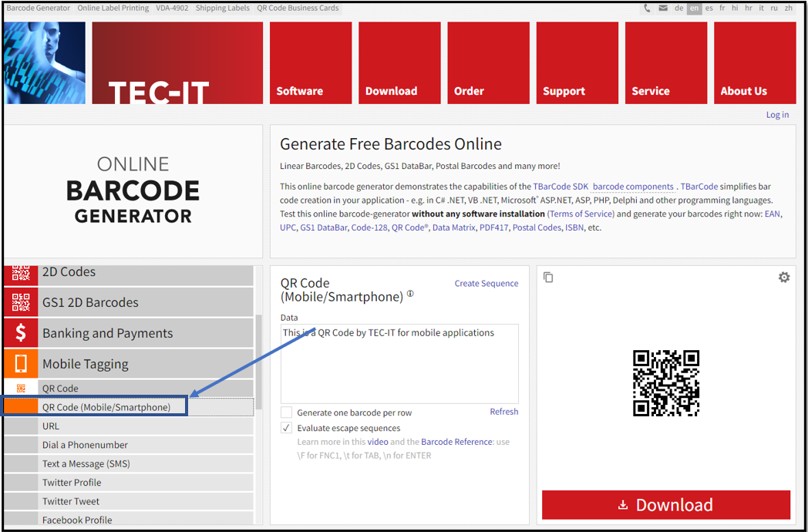This screenshot has width=808, height=532.
Task: Collapse the Mobile Tagging category
Action: 129,363
